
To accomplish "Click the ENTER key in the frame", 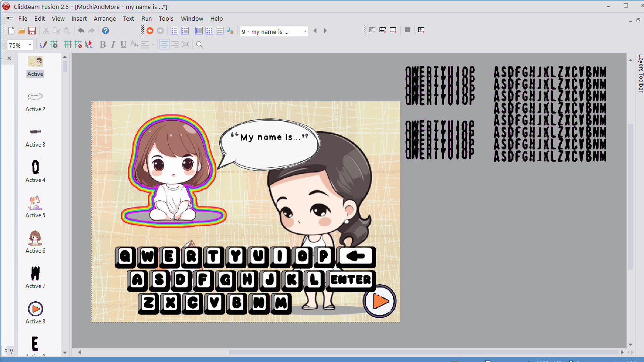I will [351, 280].
